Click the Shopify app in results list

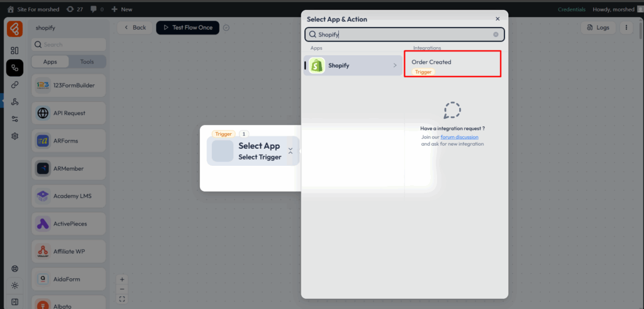pyautogui.click(x=353, y=65)
